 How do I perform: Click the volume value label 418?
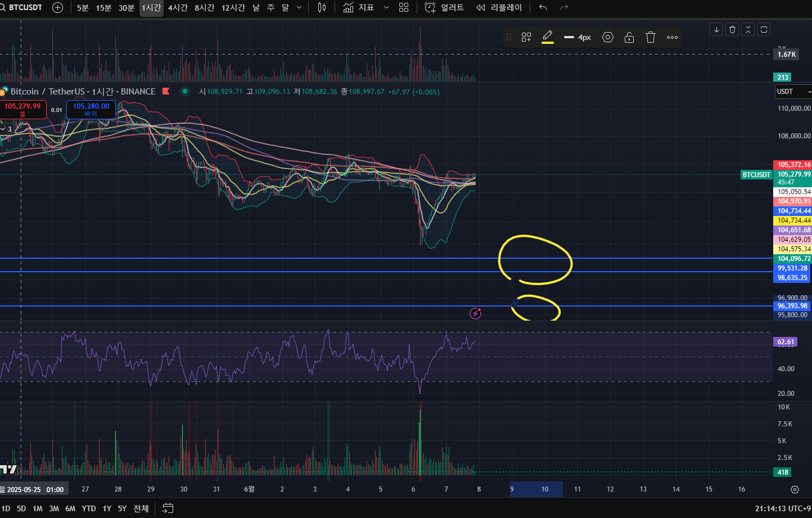783,472
